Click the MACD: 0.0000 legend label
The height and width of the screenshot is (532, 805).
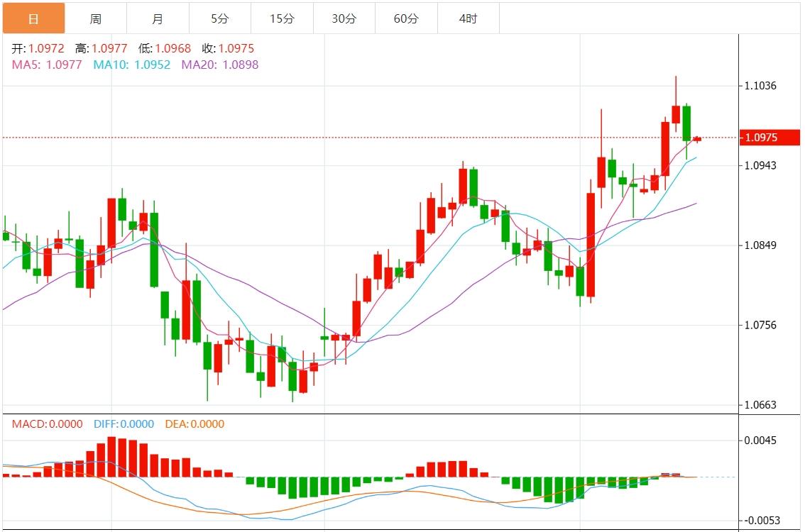click(47, 424)
